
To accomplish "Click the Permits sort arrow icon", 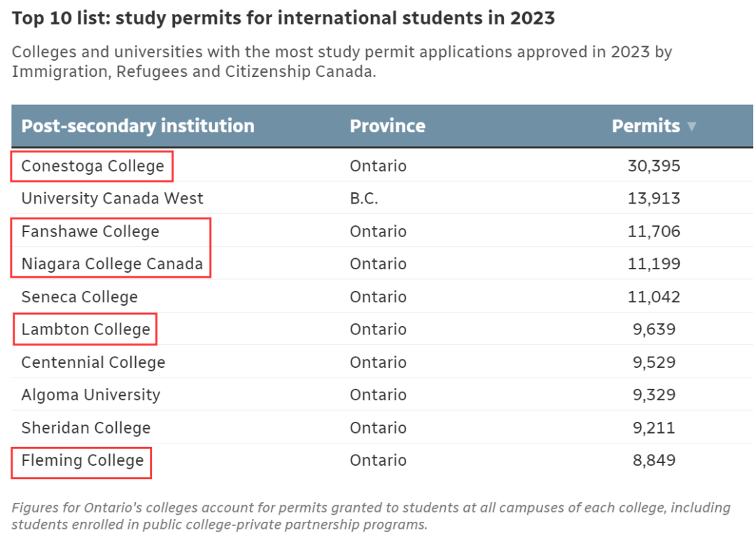I will pyautogui.click(x=692, y=127).
